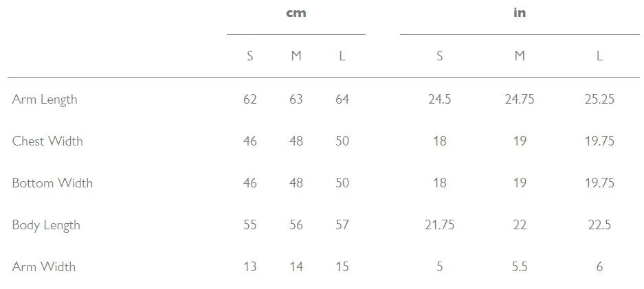Click the Body Length cm value 57
Screen dimensions: 644x289
342,225
